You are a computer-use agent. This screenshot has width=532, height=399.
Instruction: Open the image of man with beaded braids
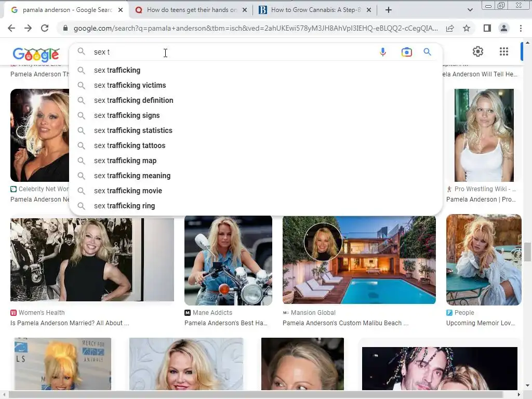(x=440, y=368)
